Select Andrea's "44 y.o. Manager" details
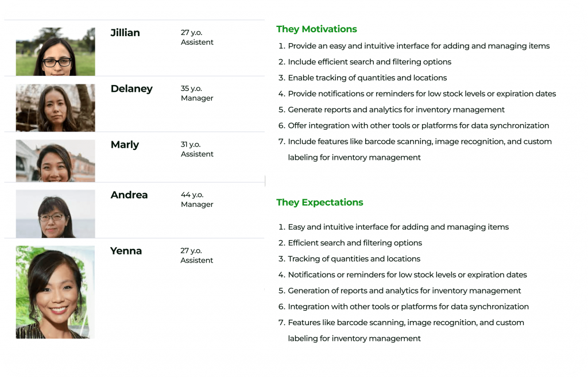The width and height of the screenshot is (588, 378). click(197, 200)
